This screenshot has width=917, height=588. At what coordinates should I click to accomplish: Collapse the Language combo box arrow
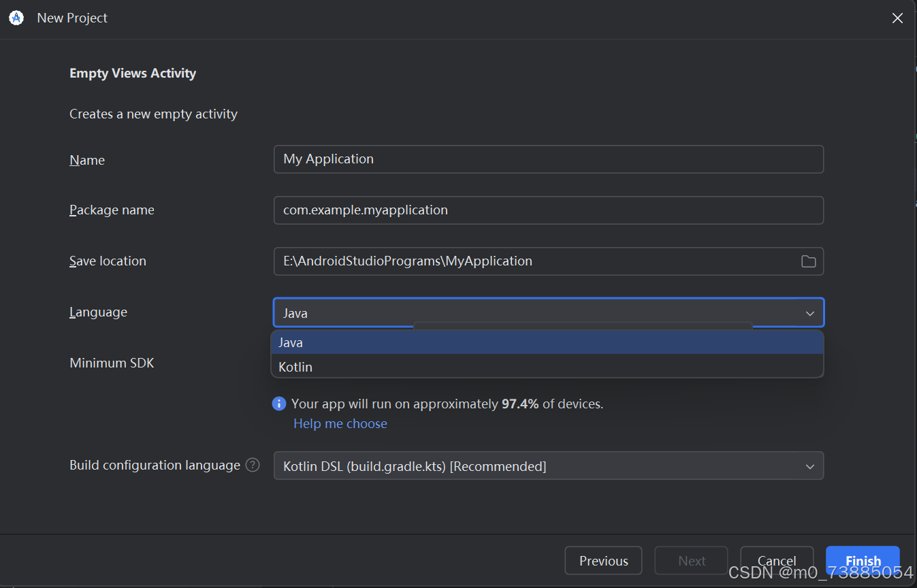[x=810, y=314]
